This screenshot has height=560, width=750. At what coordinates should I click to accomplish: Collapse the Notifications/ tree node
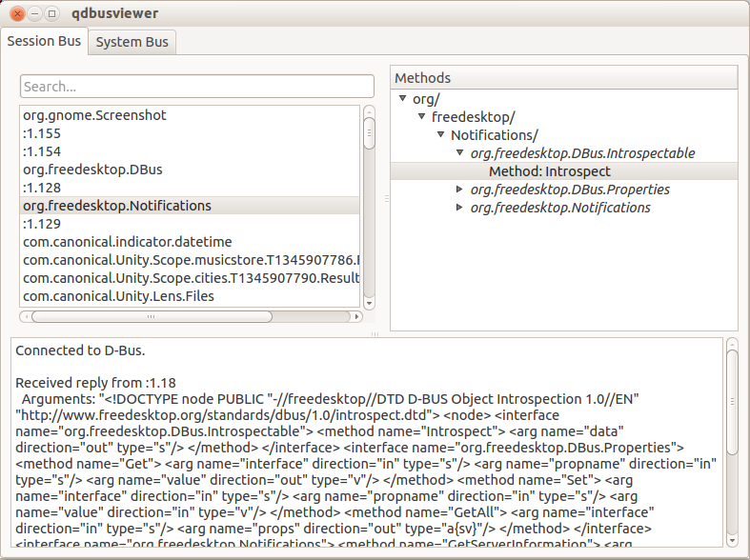pos(440,134)
